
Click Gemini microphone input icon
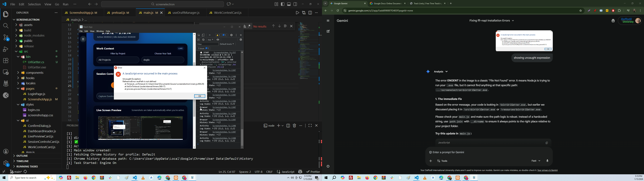click(x=548, y=161)
